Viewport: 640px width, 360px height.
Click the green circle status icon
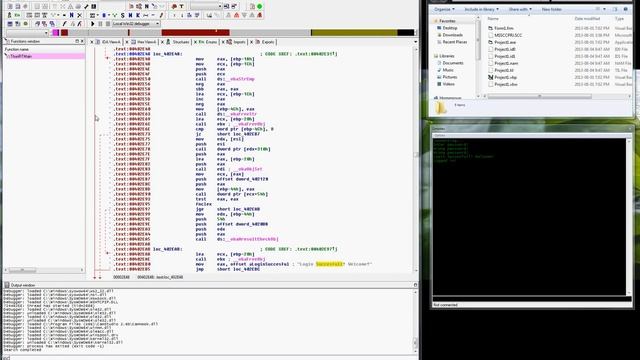point(259,7)
